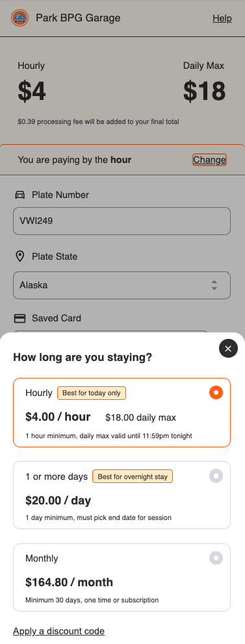245x644 pixels.
Task: Select the Monthly radio button
Action: (216, 558)
